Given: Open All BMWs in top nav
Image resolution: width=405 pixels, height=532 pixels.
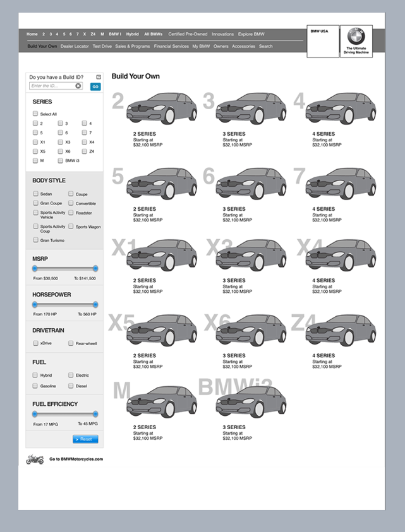Looking at the screenshot, I should point(154,34).
